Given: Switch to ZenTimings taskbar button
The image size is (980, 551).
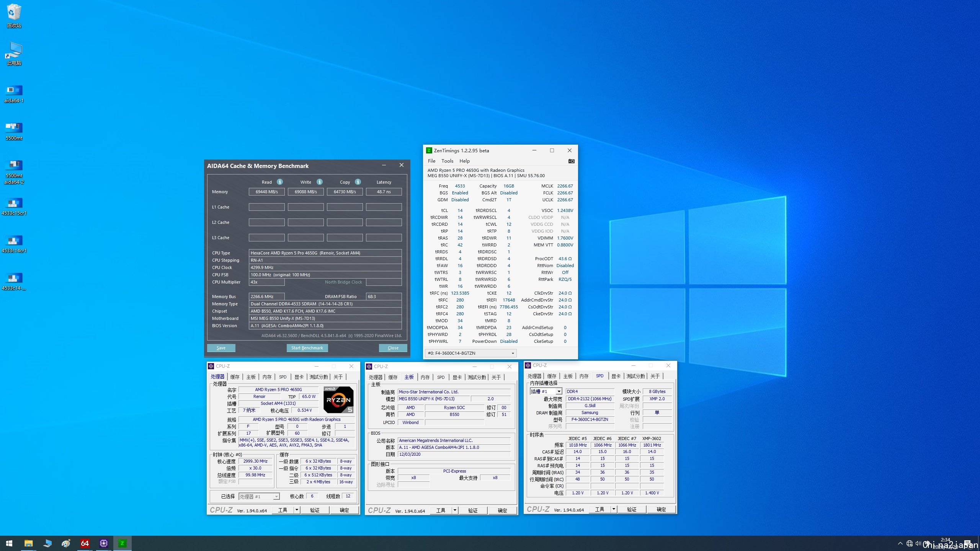Looking at the screenshot, I should (x=122, y=543).
